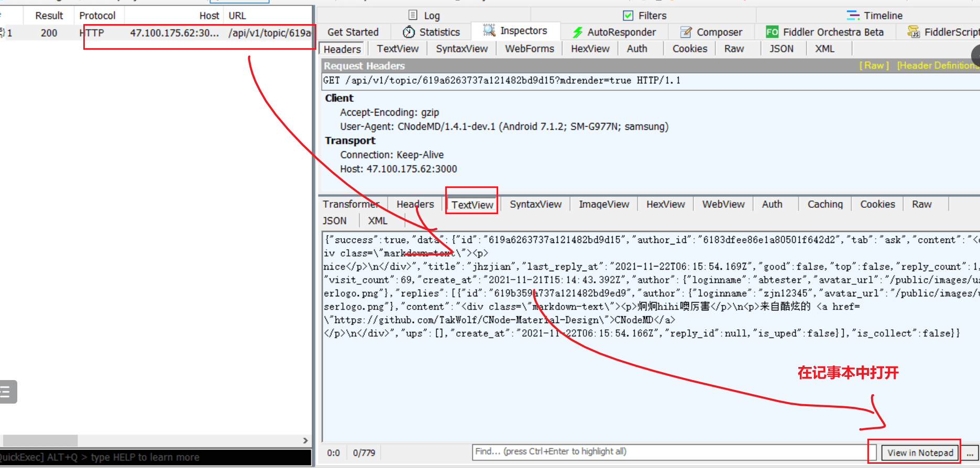Image resolution: width=980 pixels, height=468 pixels.
Task: Select request HexView inspector tab
Action: (590, 49)
